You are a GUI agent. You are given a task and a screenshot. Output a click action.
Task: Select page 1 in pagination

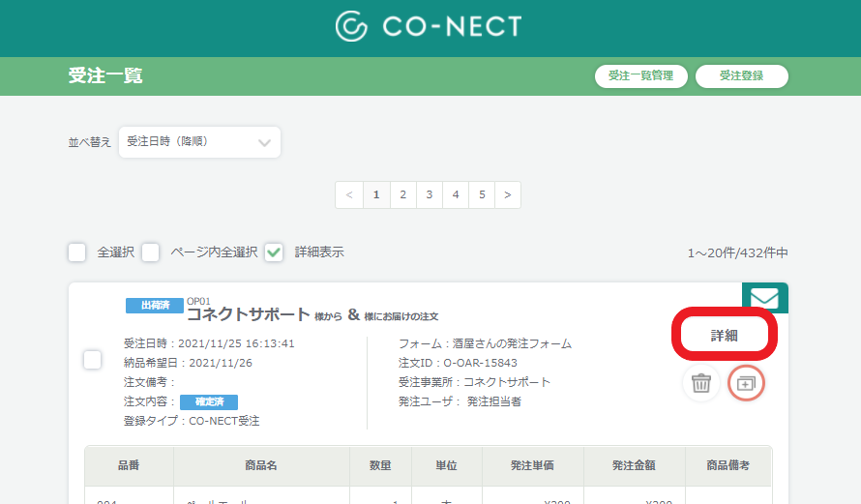click(376, 194)
